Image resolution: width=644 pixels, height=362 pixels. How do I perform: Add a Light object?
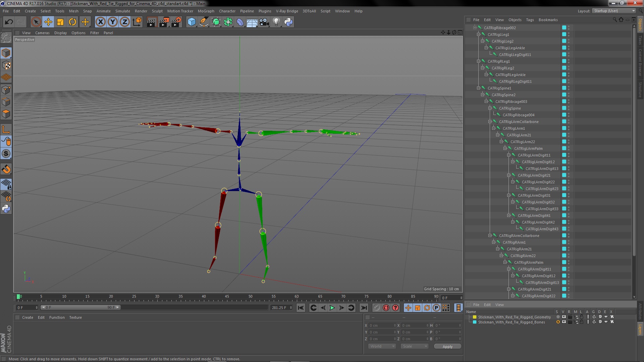point(276,22)
